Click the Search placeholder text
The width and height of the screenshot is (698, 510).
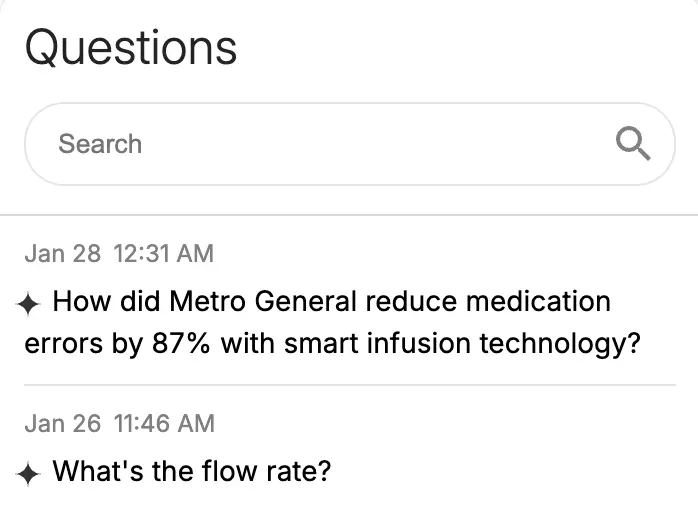100,144
